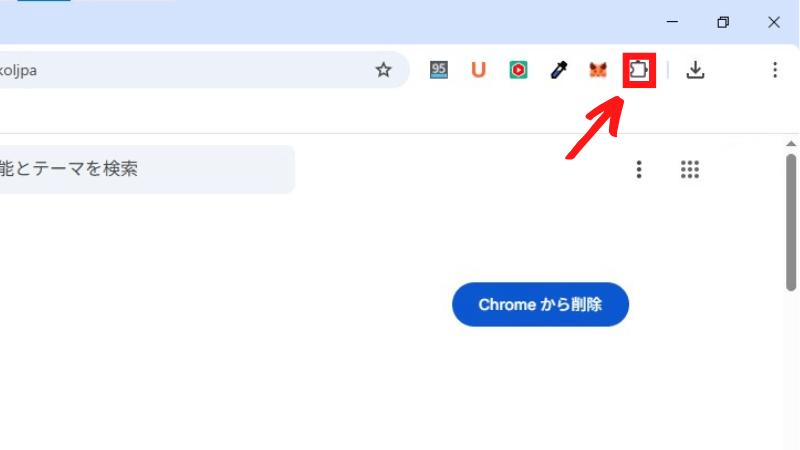The width and height of the screenshot is (800, 450).
Task: Click the Chrome から削除 button
Action: click(x=540, y=305)
